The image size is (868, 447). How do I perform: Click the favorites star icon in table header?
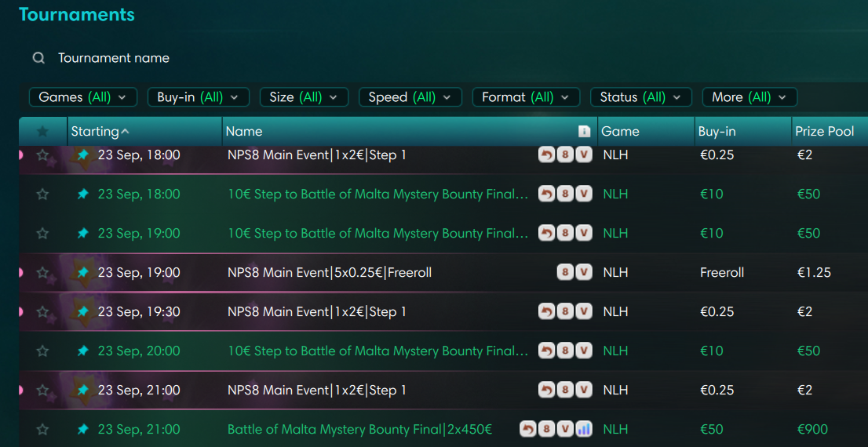[x=42, y=132]
